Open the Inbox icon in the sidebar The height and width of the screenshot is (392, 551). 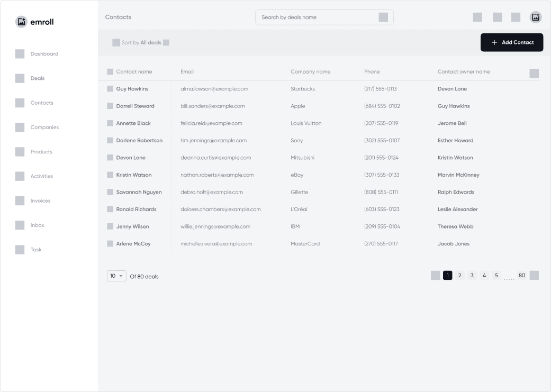pyautogui.click(x=20, y=225)
